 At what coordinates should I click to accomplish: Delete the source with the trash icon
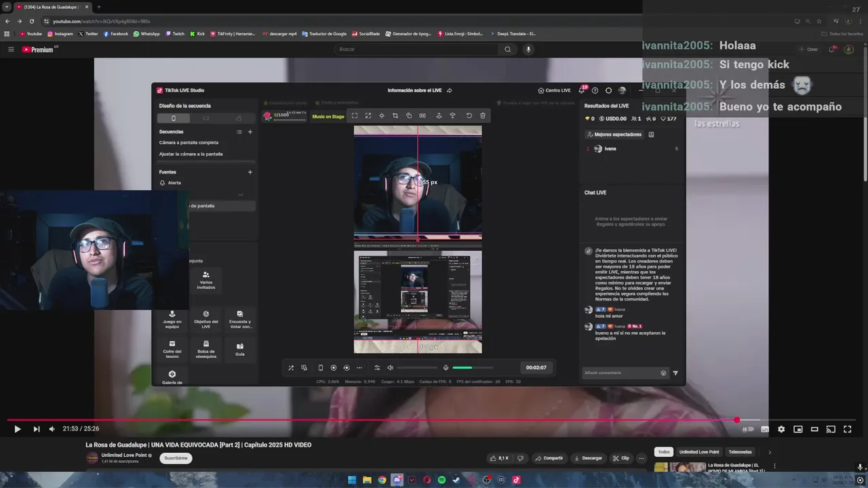pos(483,116)
